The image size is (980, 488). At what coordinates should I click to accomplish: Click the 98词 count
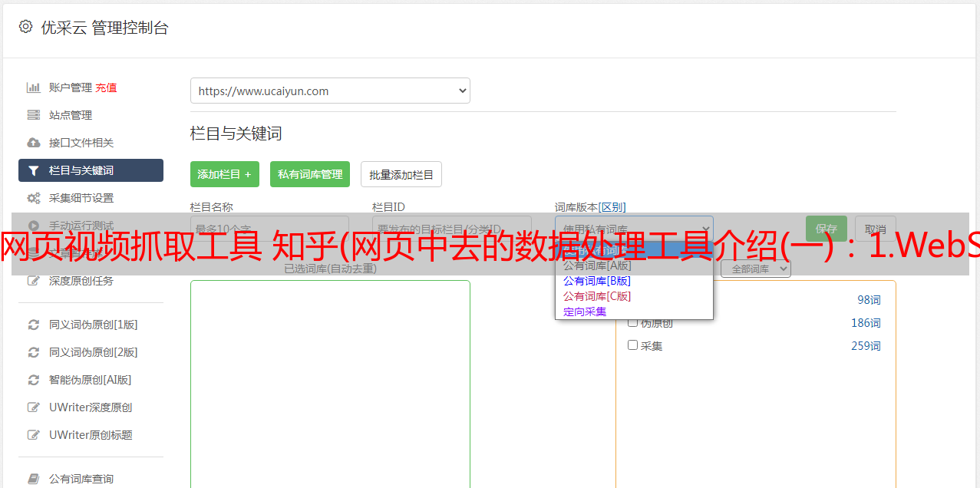869,300
